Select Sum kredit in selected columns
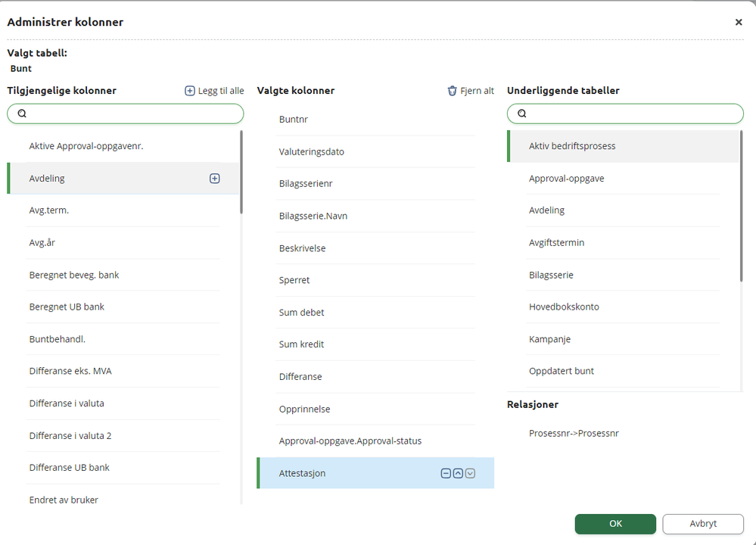The image size is (756, 545). pos(375,344)
